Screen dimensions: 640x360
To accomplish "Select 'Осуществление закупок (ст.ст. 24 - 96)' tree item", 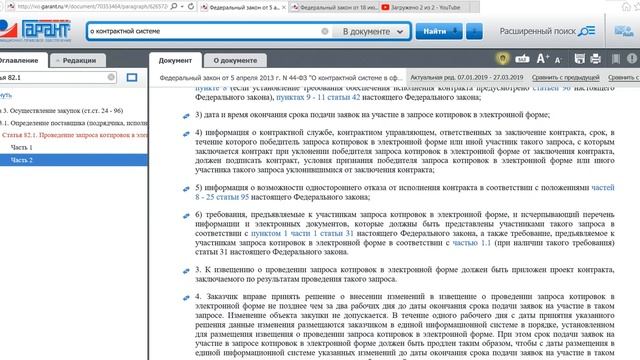I will 62,111.
